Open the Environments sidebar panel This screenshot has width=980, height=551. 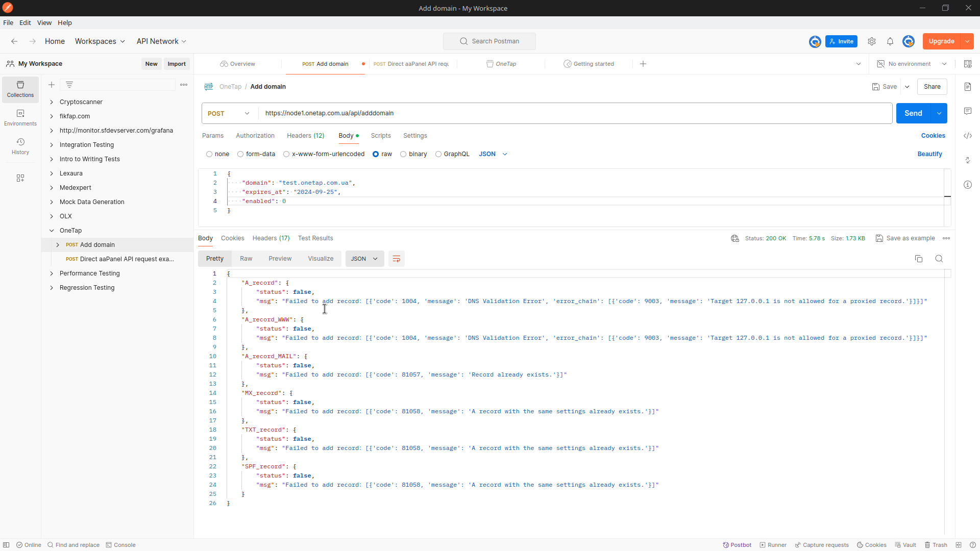20,117
